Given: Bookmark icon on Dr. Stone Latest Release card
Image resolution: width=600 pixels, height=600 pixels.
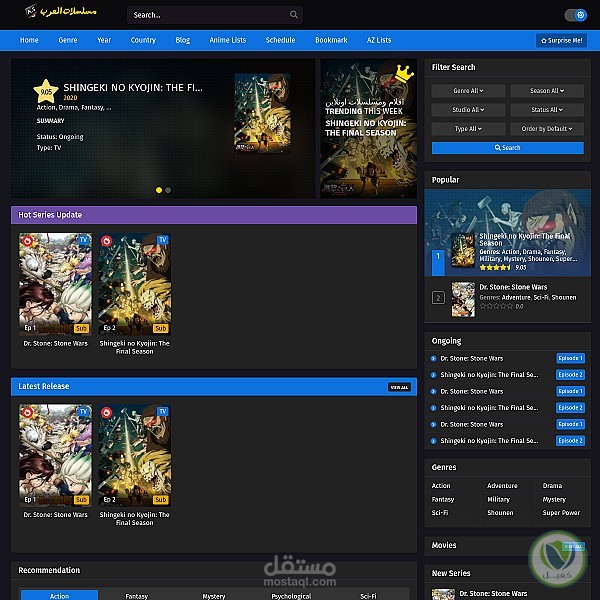Looking at the screenshot, I should click(27, 412).
